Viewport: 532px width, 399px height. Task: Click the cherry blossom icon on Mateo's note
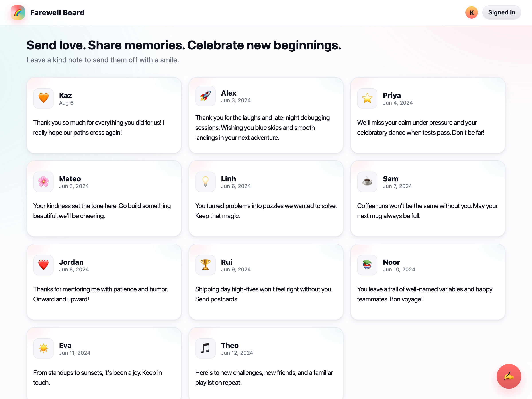pyautogui.click(x=43, y=182)
